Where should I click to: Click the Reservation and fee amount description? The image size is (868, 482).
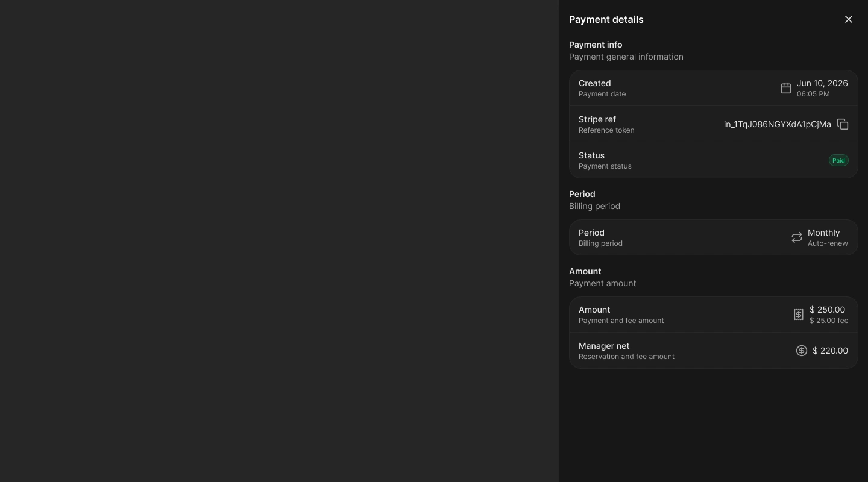tap(626, 357)
